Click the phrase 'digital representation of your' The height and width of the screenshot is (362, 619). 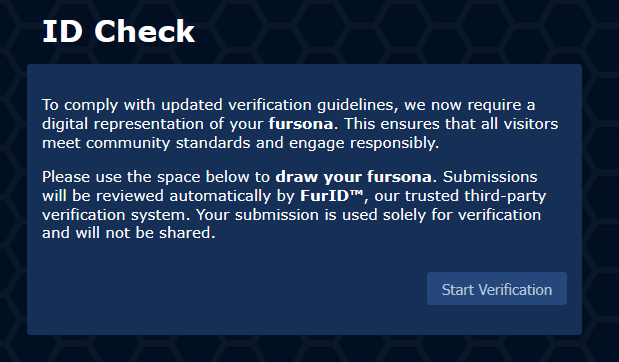pyautogui.click(x=153, y=124)
